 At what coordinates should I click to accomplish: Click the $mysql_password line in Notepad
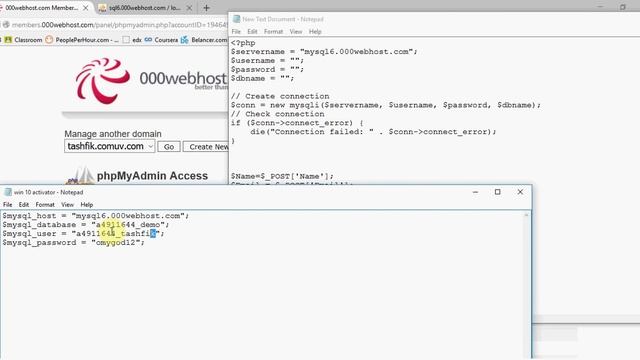click(x=73, y=242)
